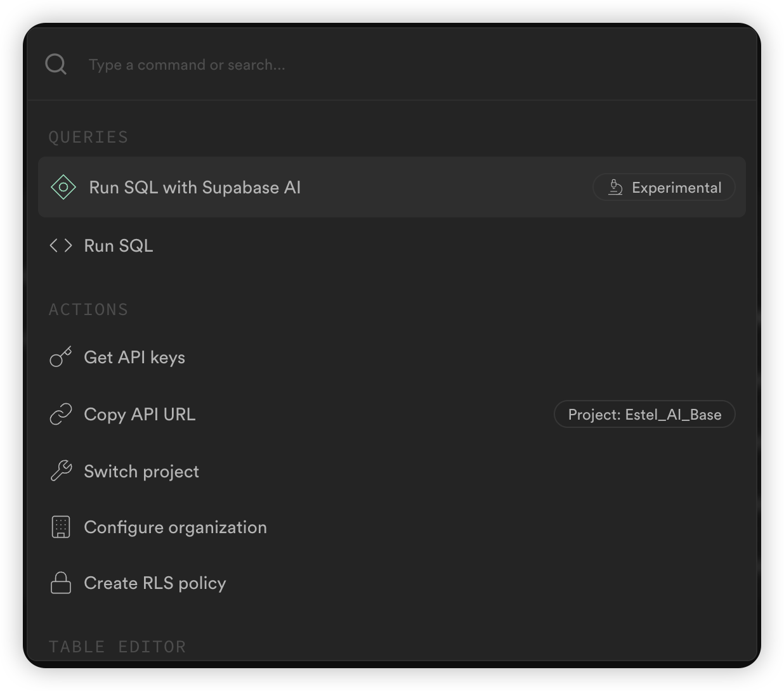The image size is (784, 691).
Task: Focus the 'Type a command or search' field
Action: click(x=406, y=65)
